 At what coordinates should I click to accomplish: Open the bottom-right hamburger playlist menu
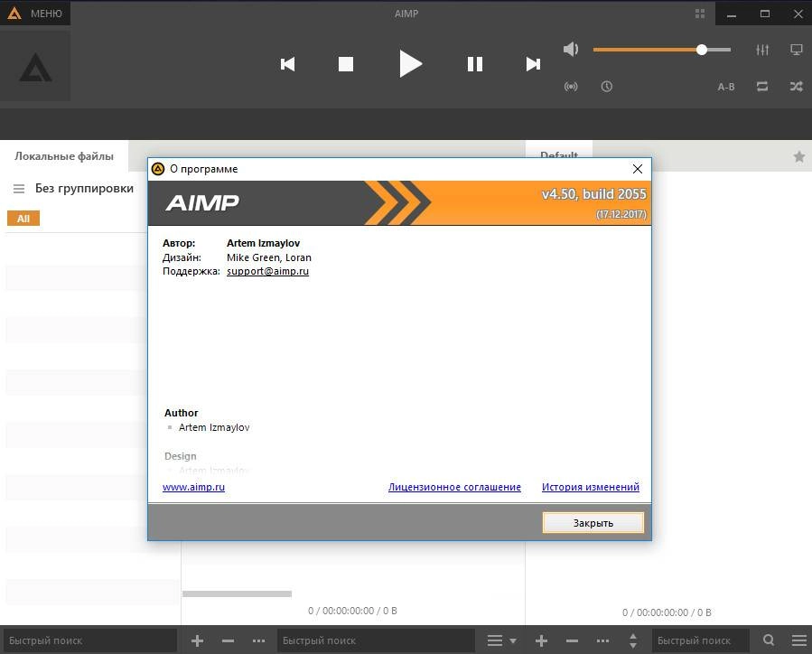[799, 640]
